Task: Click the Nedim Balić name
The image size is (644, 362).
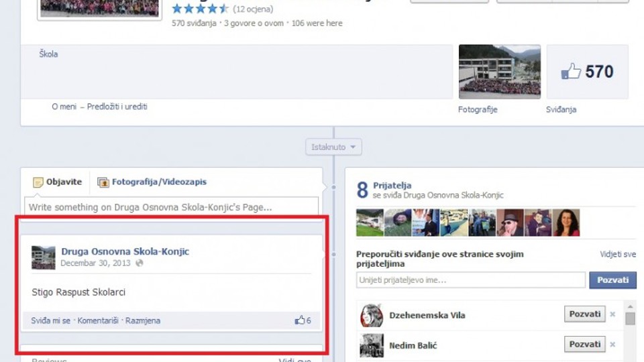Action: click(x=413, y=346)
